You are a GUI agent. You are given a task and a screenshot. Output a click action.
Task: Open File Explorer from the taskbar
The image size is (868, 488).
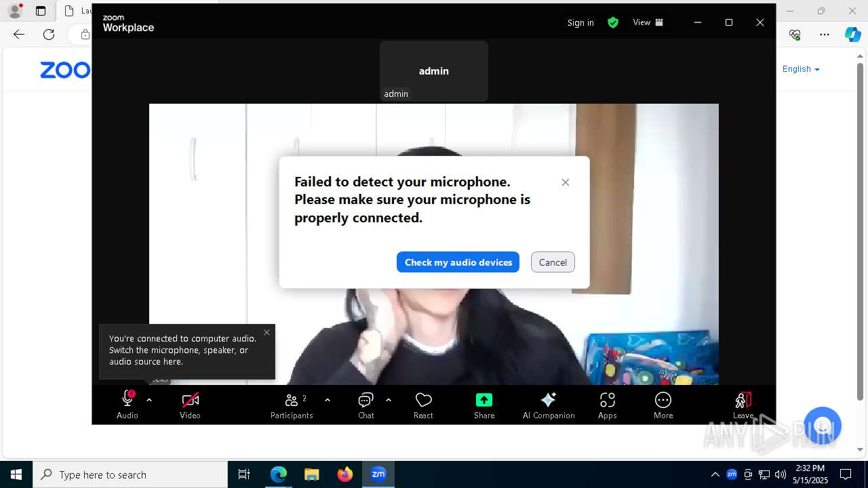click(311, 474)
